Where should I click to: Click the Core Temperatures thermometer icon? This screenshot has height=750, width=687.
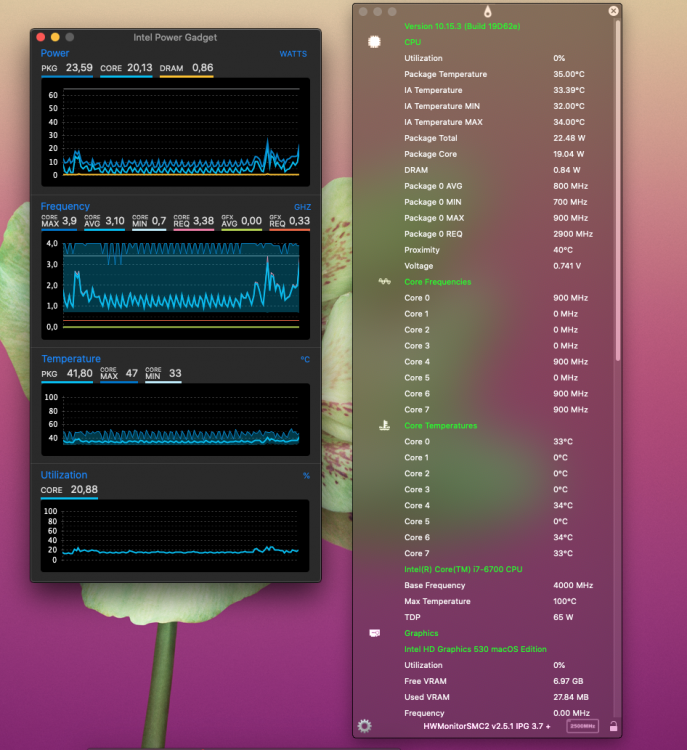[x=385, y=425]
